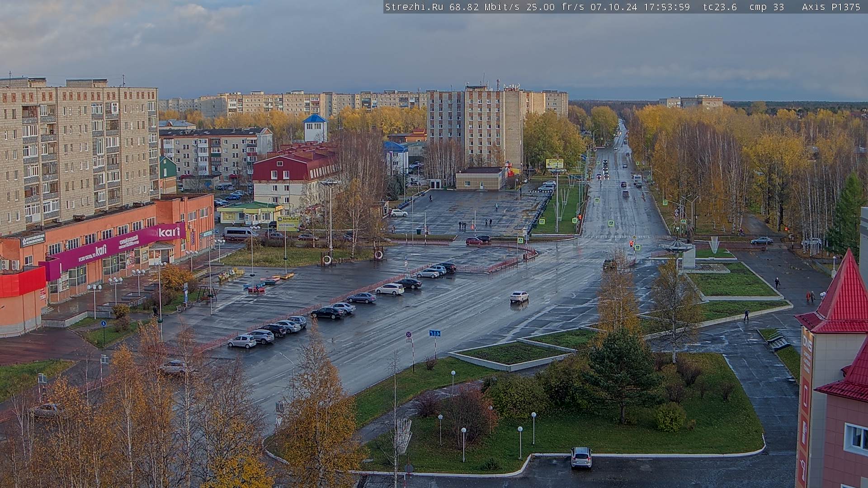Select the 68.82 Mbit/s bitrate readout
Viewport: 868px width, 488px height.
484,7
